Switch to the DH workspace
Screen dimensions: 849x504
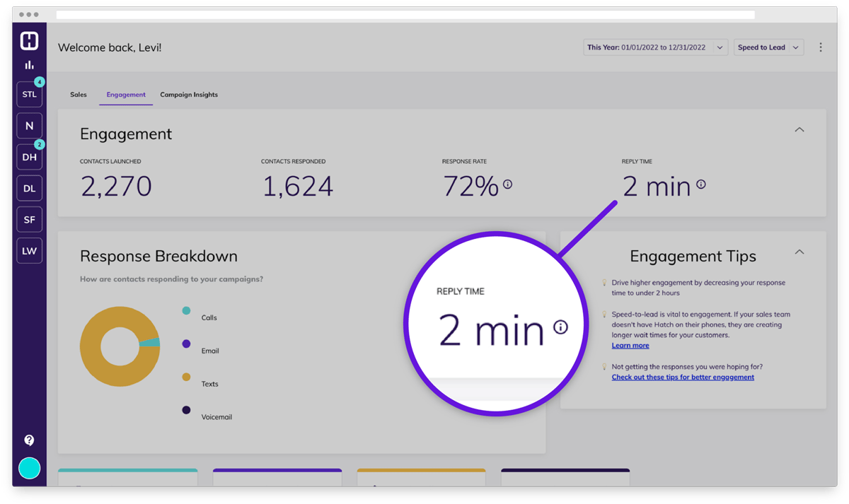(x=29, y=157)
